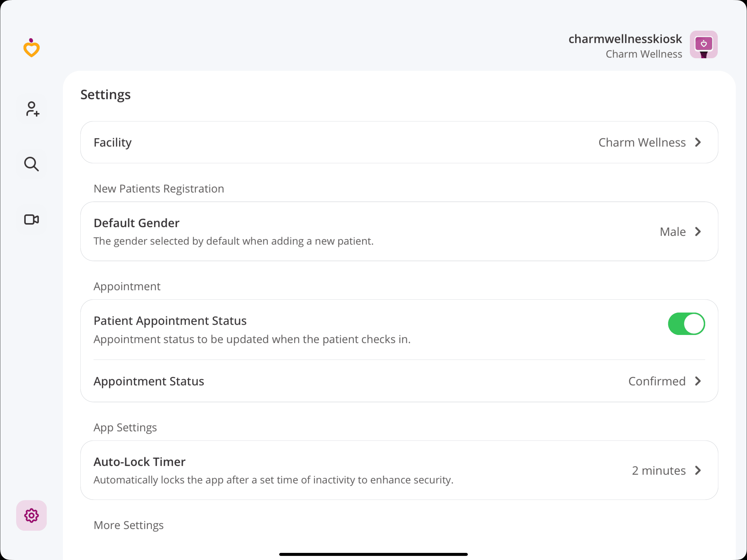This screenshot has width=747, height=560.
Task: Click the Charm Wellness facility value
Action: tap(642, 142)
